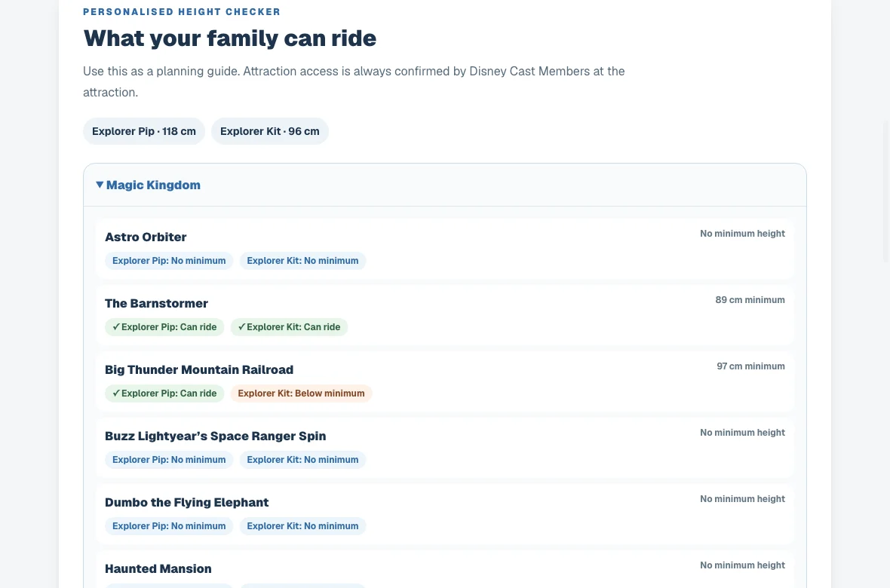Click Explorer Pip No minimum under Astro Orbiter
This screenshot has height=588, width=890.
point(169,261)
